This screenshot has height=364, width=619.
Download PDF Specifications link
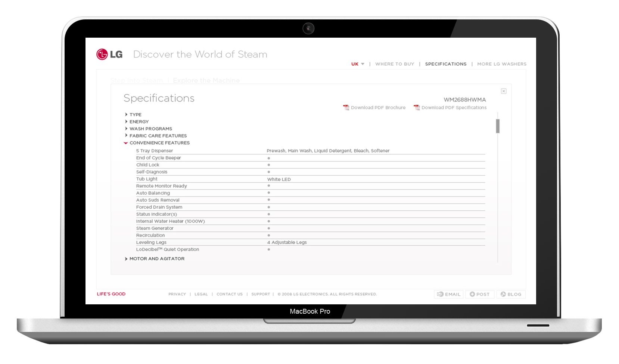454,107
